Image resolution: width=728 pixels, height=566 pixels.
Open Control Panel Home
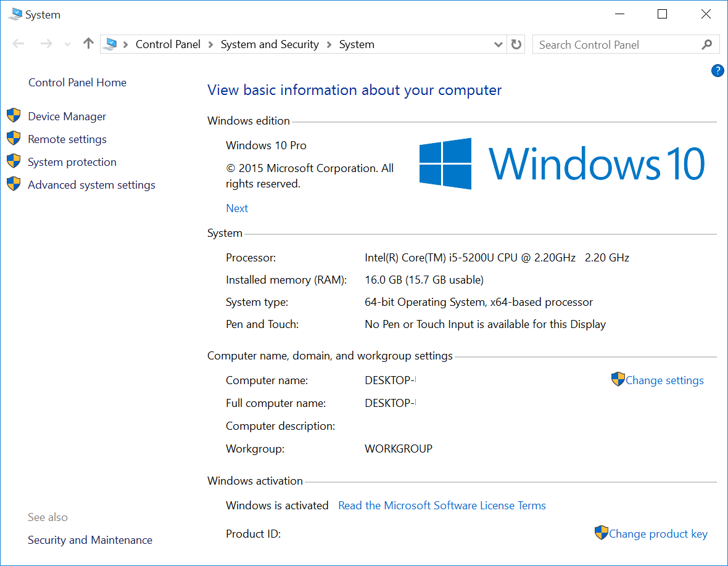78,83
